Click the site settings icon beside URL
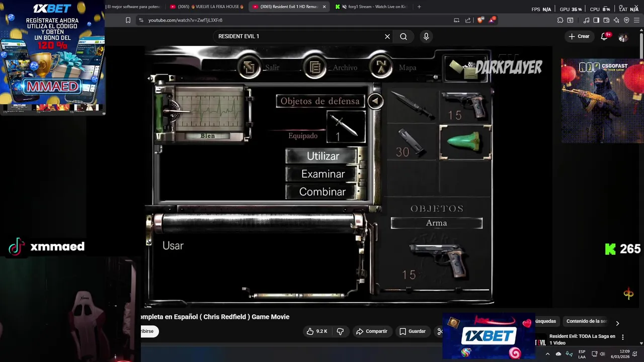 141,20
